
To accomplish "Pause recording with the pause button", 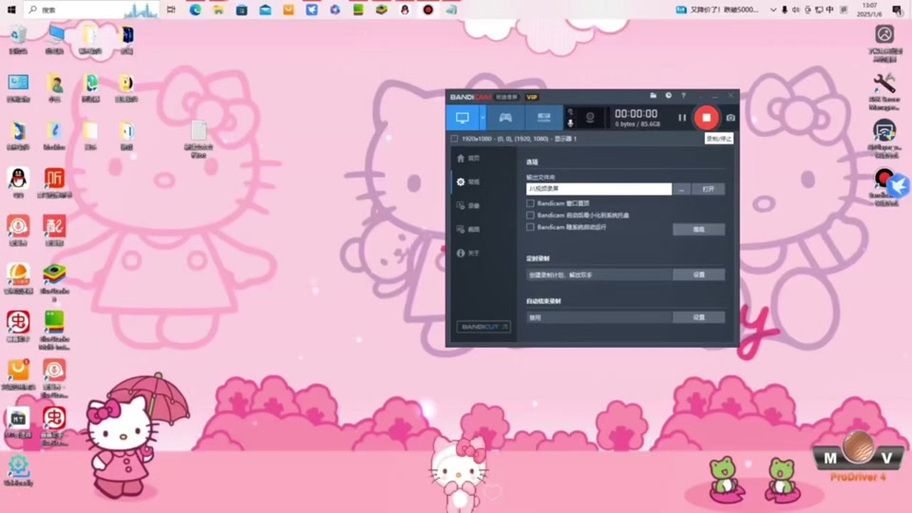I will coord(682,118).
